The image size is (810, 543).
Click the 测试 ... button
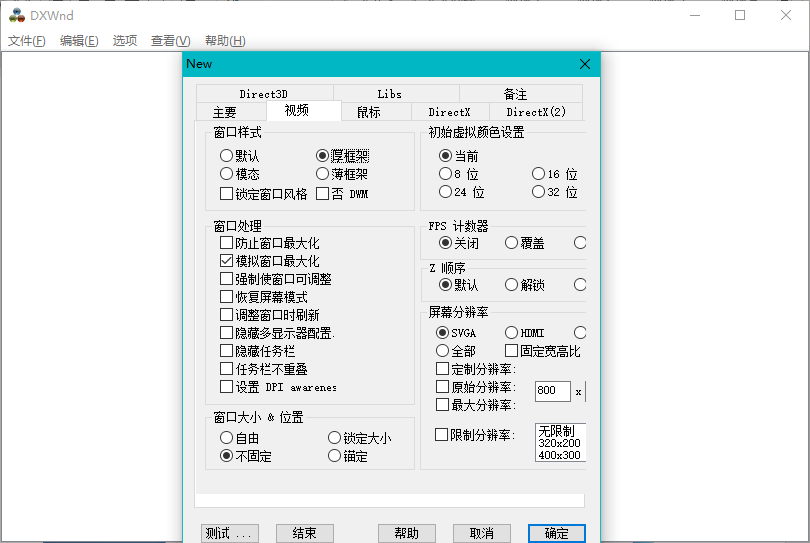tap(230, 533)
